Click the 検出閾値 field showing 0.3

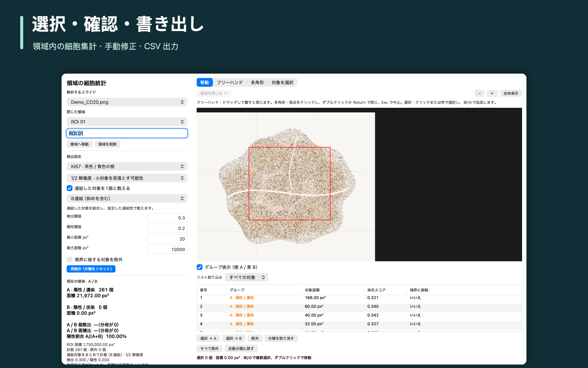pos(167,218)
